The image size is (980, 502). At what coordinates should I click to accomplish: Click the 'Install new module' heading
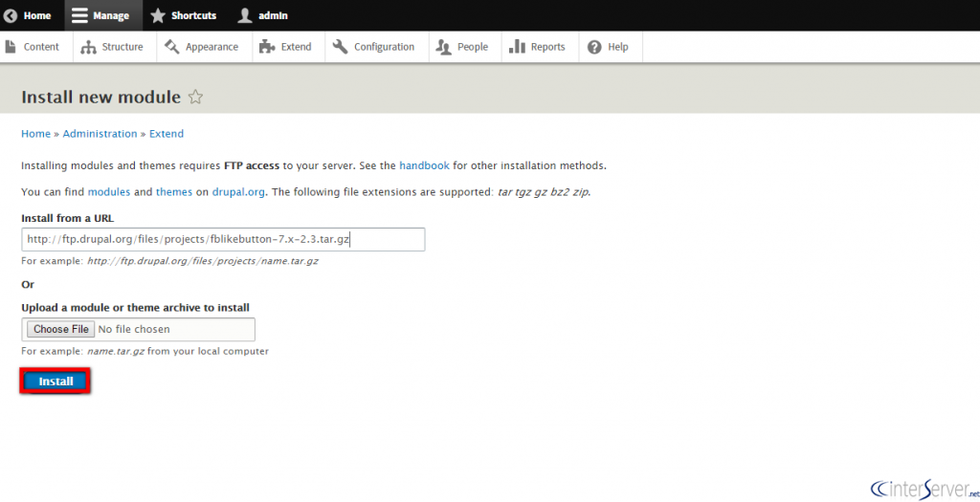100,97
